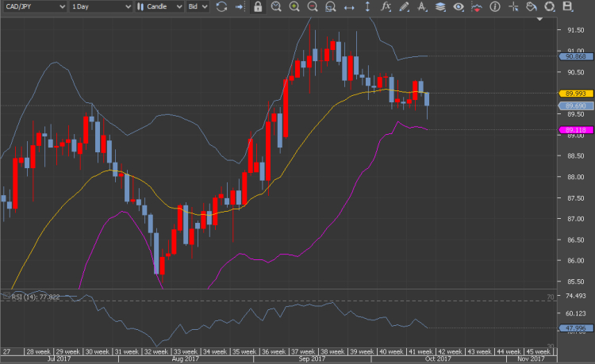Select the text annotation tool
This screenshot has width=595, height=364.
click(421, 7)
